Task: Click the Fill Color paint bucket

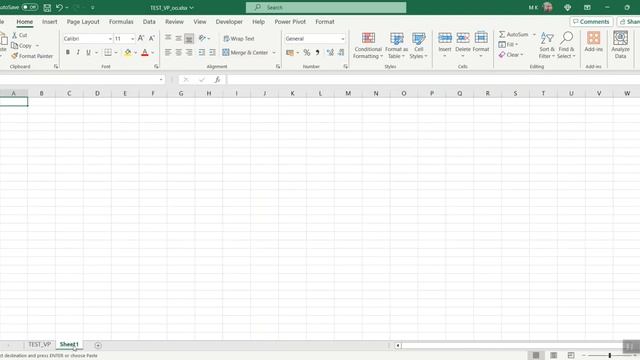Action: (x=128, y=52)
